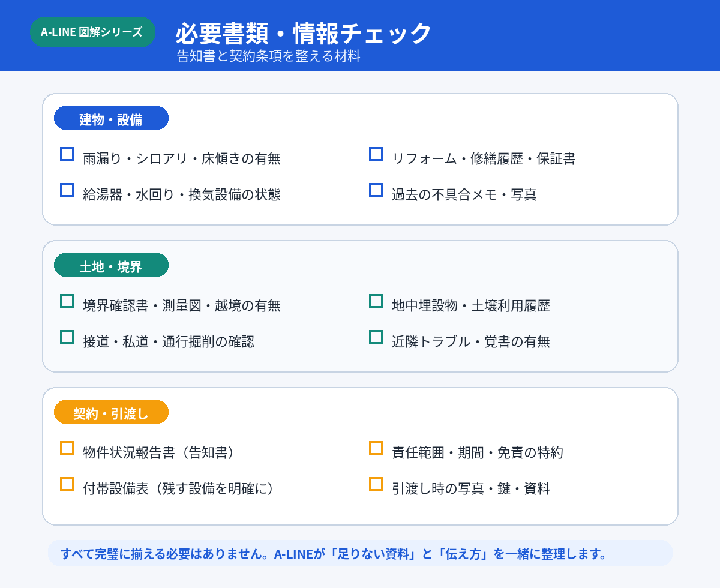Check the box for 付帯設備表（残す設備を明確に）

pos(67,484)
